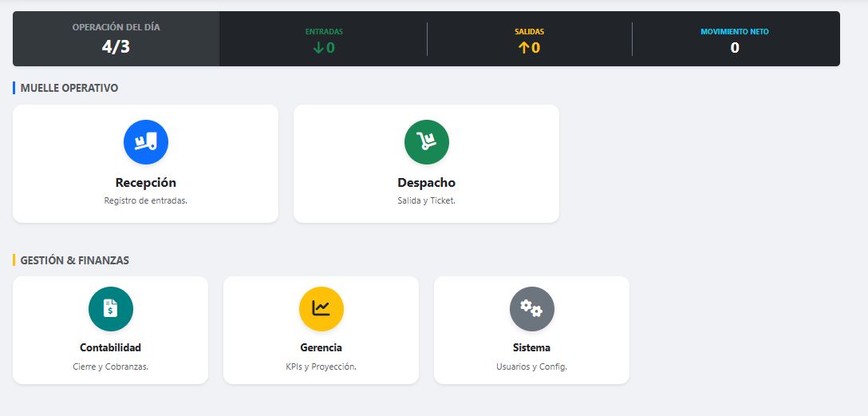868x416 pixels.
Task: Select the teal Contabilidad invoice icon
Action: 111,309
